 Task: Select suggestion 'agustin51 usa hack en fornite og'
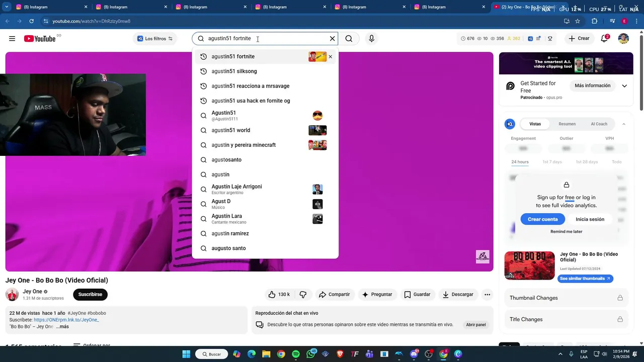coord(265,101)
